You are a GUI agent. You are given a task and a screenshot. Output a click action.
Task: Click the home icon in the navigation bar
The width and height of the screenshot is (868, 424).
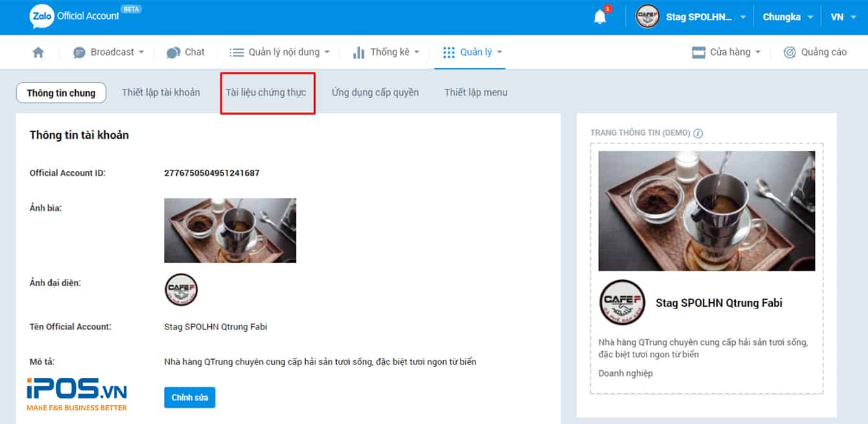point(38,52)
